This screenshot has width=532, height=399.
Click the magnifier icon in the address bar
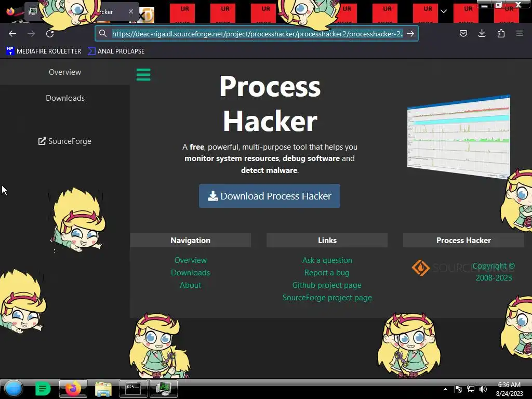click(103, 33)
